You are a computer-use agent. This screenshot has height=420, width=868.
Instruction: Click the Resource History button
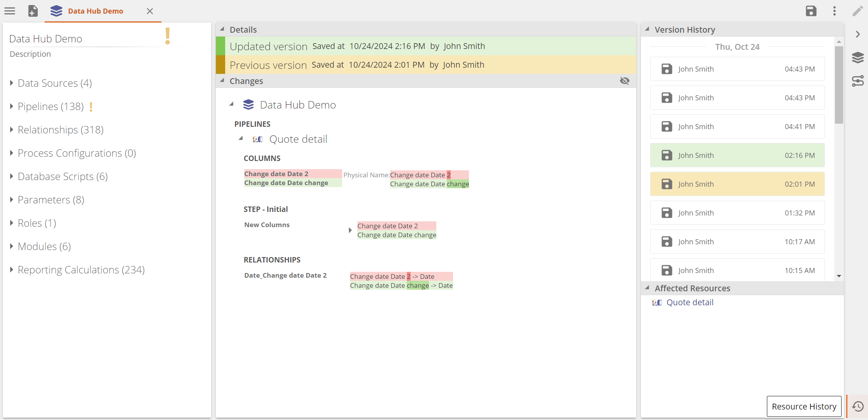(x=804, y=406)
